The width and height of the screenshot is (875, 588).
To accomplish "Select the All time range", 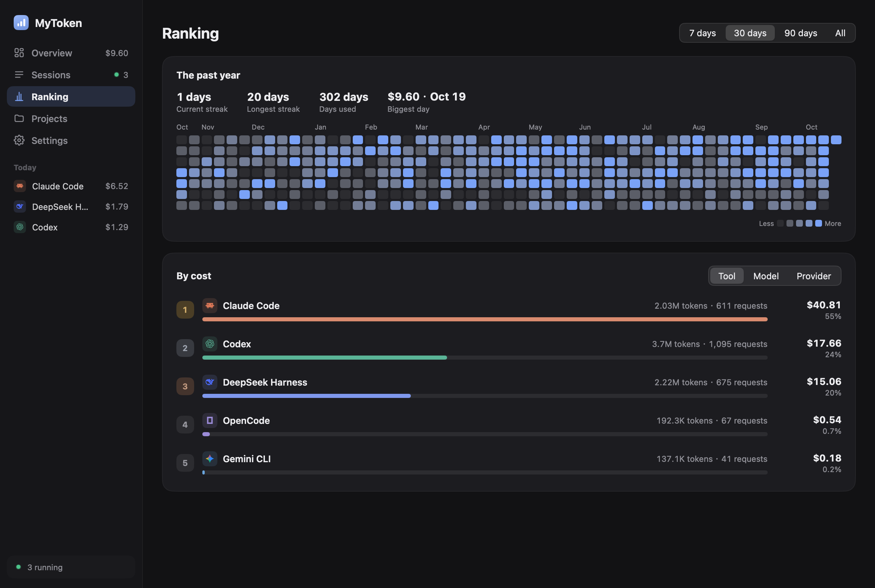I will [x=840, y=33].
